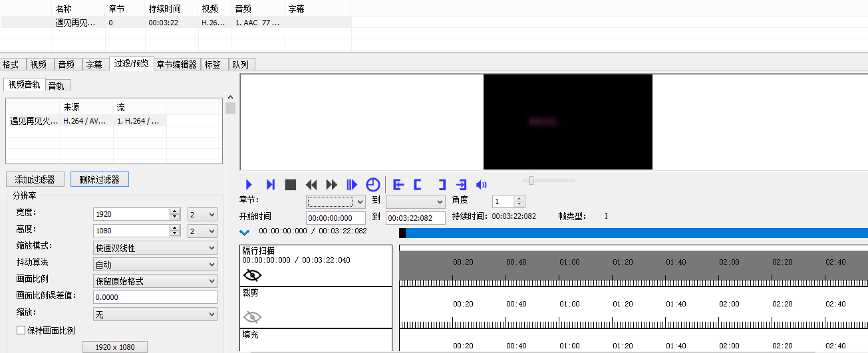This screenshot has height=353, width=868.
Task: Enable the 保持画面比例 checkbox
Action: [21, 330]
